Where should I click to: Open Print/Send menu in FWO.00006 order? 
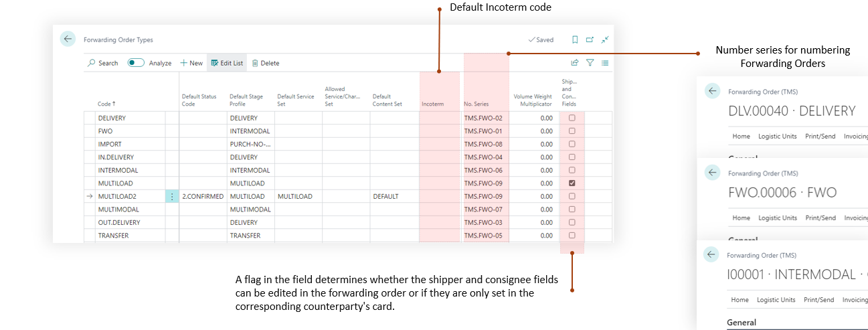click(x=820, y=218)
